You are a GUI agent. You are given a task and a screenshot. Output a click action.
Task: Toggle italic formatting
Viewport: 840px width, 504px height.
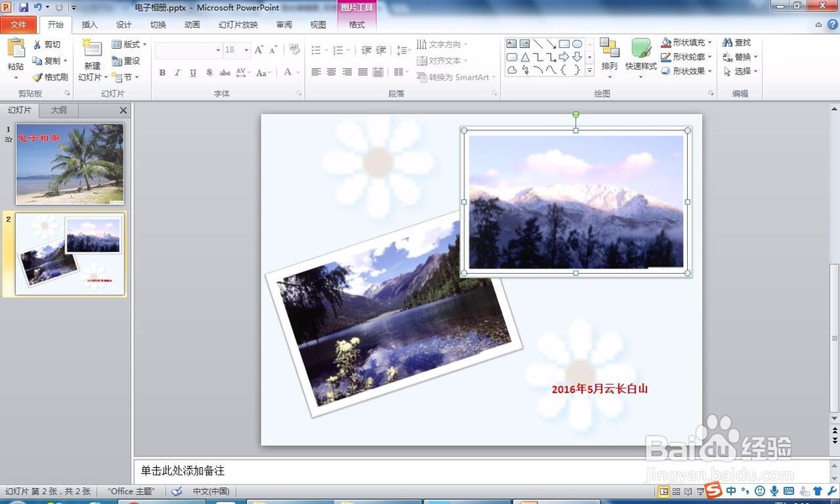177,72
